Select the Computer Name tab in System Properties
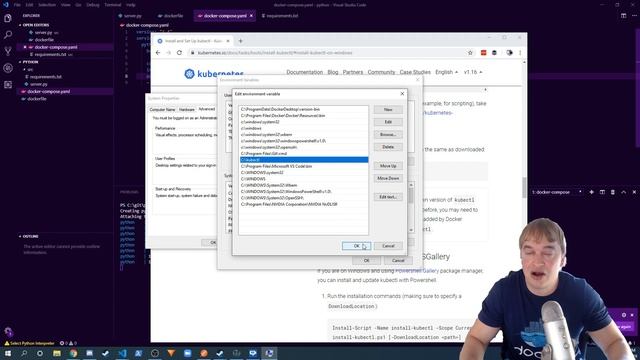Viewport: 640px width, 360px height. tap(162, 109)
